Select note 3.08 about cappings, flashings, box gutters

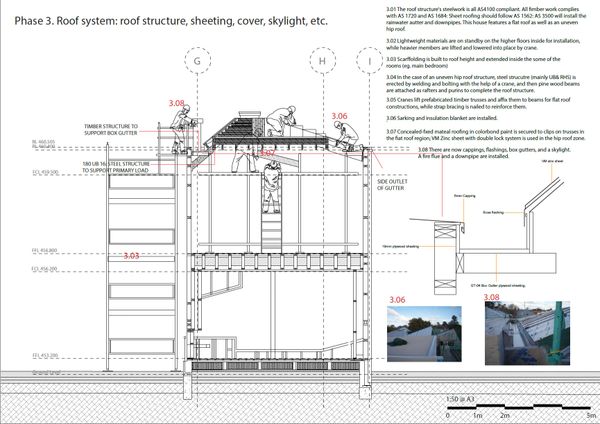coord(494,153)
